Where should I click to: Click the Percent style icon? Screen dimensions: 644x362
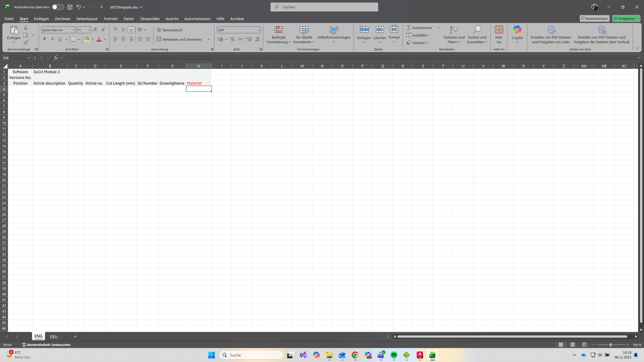(x=232, y=39)
